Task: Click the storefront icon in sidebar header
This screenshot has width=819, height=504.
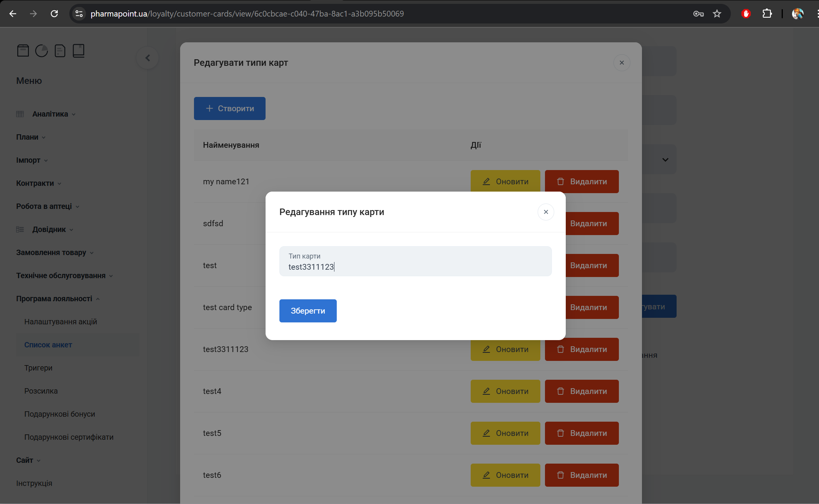Action: 23,51
